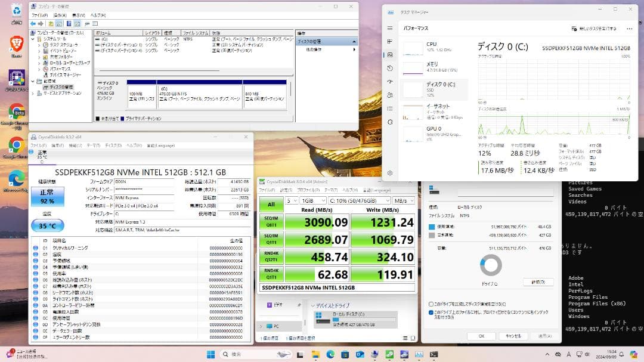This screenshot has height=362, width=644.
Task: Open File Explorer from taskbar
Action: coord(315,354)
